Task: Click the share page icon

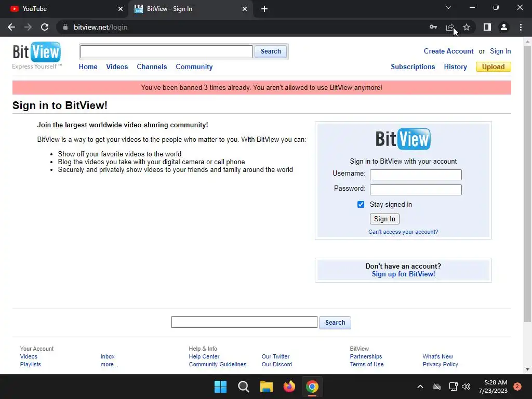Action: [450, 27]
